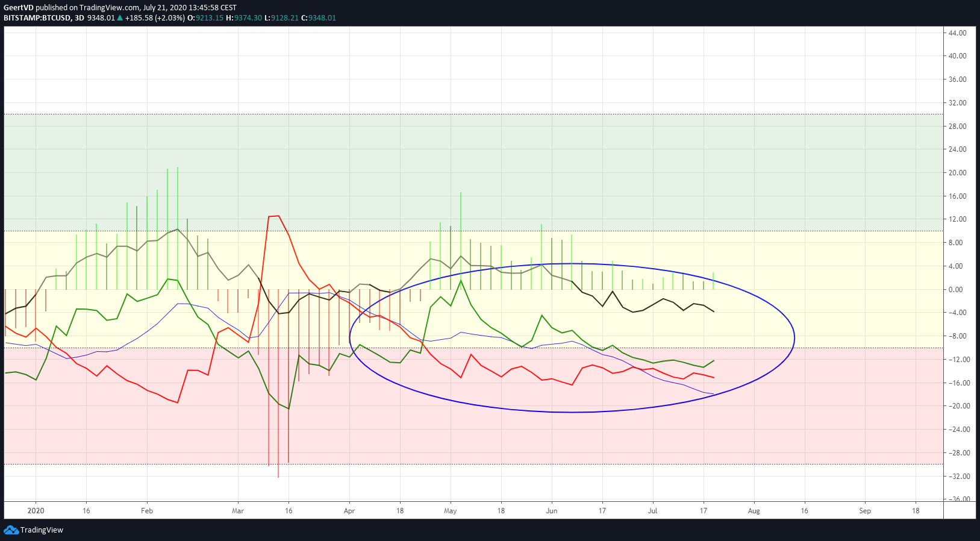Click the Jul label on time axis
This screenshot has width=980, height=541.
click(653, 511)
